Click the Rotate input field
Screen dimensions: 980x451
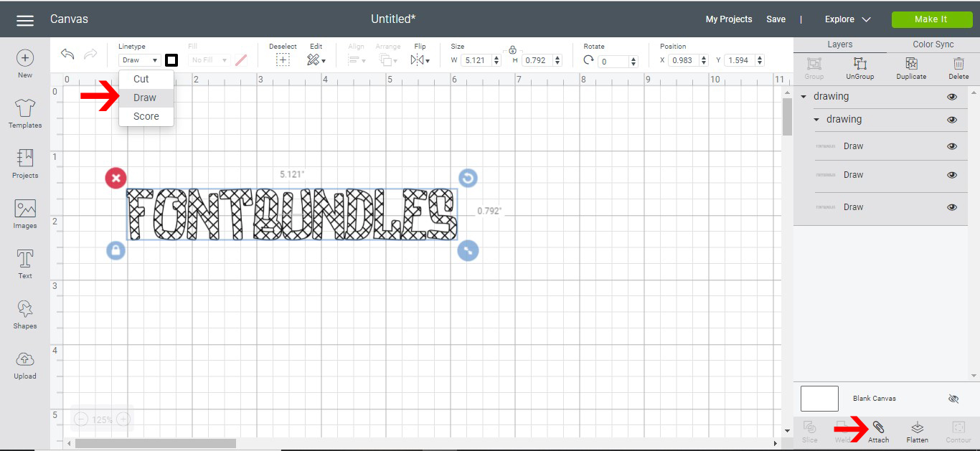tap(613, 62)
